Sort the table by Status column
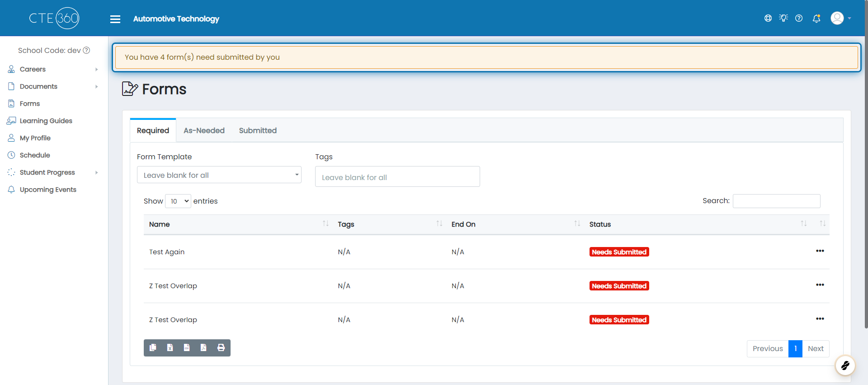This screenshot has height=385, width=868. click(x=697, y=224)
